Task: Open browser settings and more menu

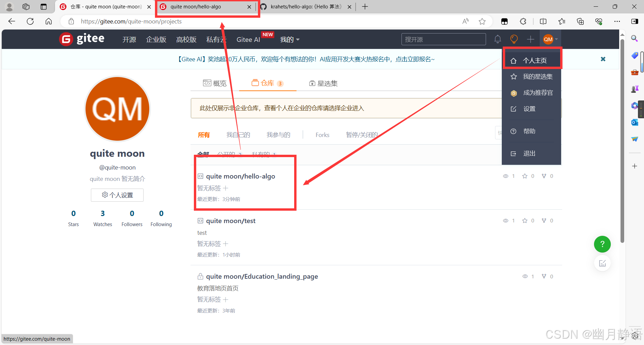Action: click(x=617, y=21)
